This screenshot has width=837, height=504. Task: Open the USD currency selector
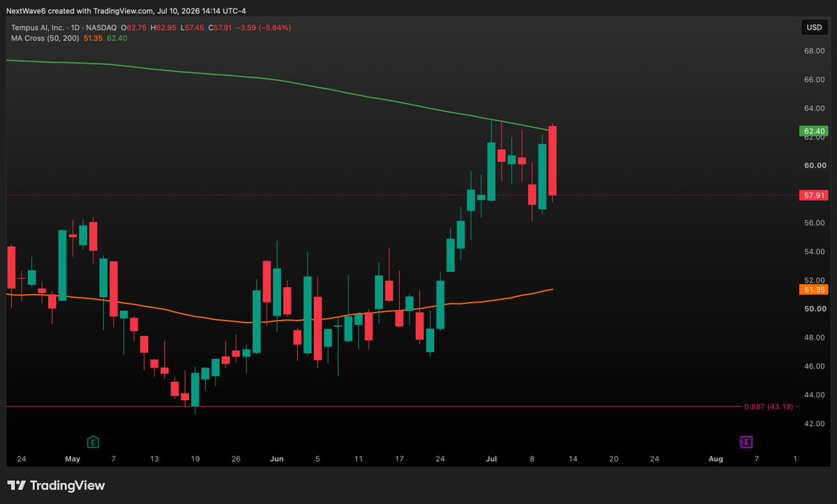coord(814,28)
